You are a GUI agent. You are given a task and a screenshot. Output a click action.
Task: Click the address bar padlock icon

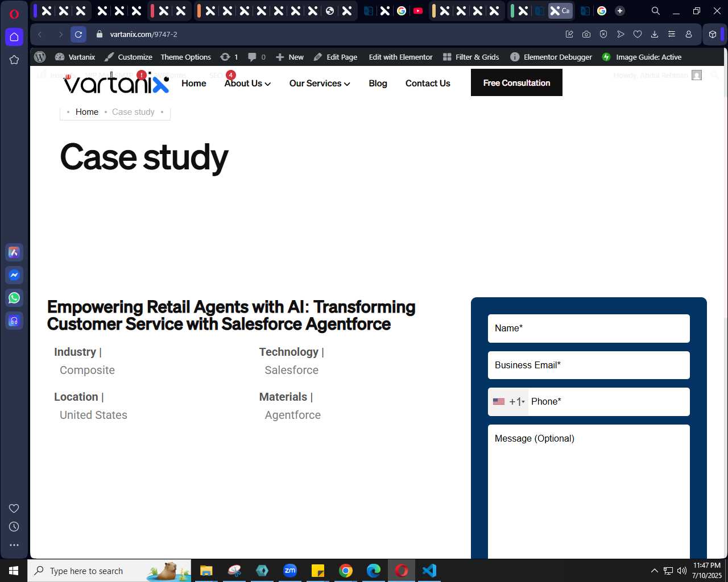pos(100,34)
